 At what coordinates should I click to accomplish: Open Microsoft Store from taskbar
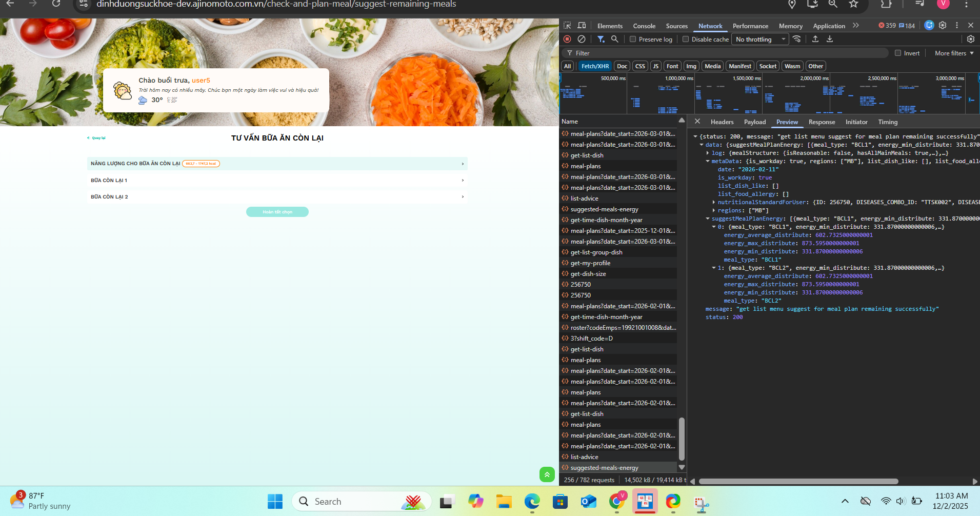coord(560,501)
